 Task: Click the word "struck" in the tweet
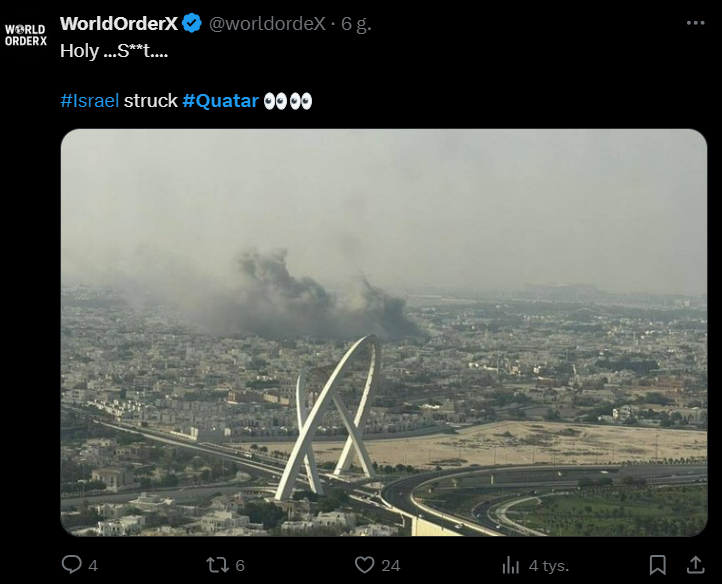click(x=150, y=101)
